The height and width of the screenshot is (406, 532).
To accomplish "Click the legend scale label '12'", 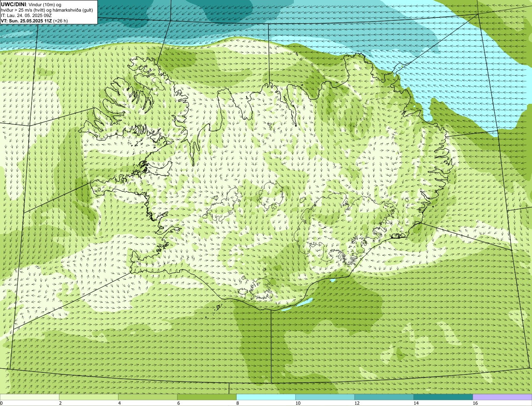I will click(x=357, y=403).
